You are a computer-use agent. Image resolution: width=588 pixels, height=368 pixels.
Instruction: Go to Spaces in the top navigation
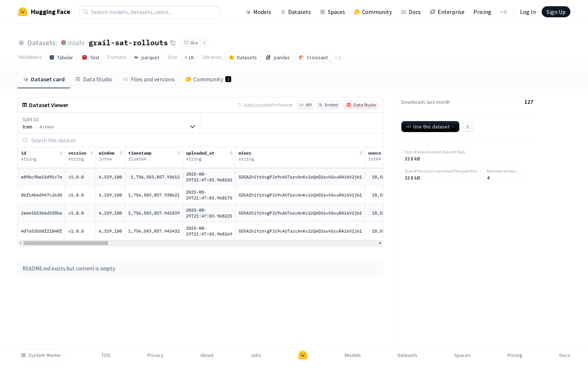(332, 12)
